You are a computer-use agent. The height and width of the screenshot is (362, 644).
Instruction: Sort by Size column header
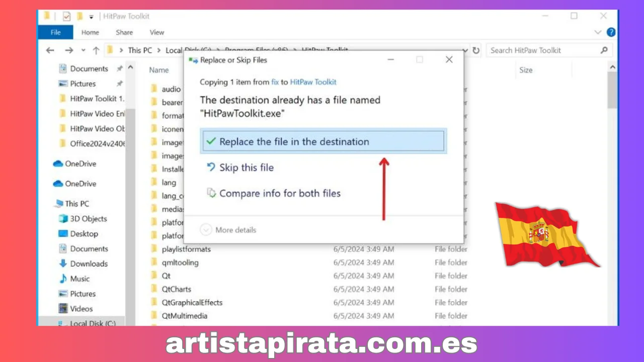(526, 70)
